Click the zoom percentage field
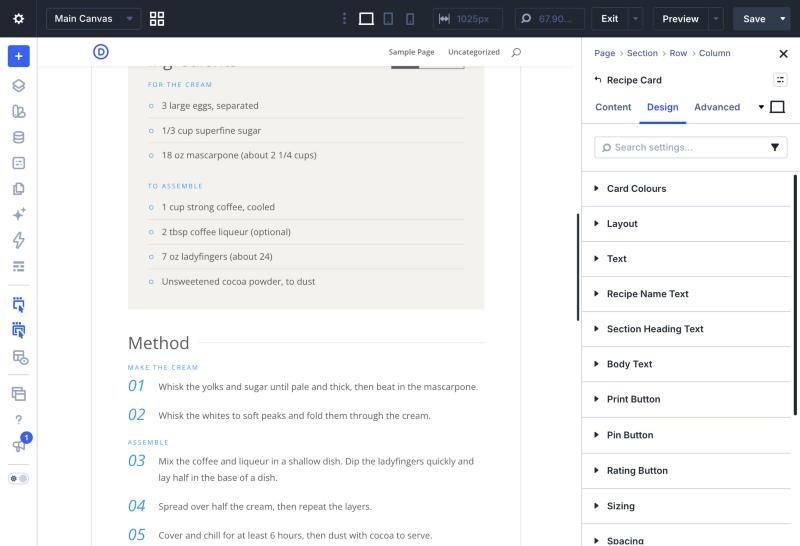The height and width of the screenshot is (546, 800). (x=550, y=19)
